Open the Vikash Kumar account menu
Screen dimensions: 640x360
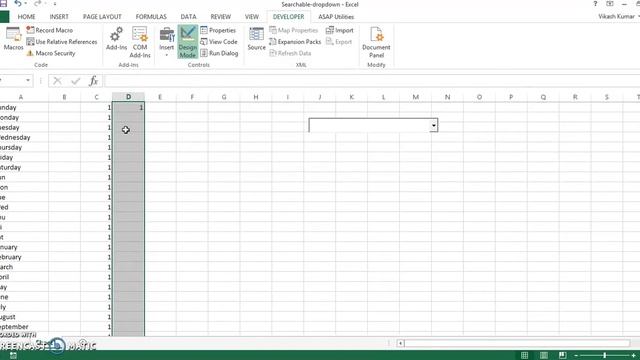[618, 17]
